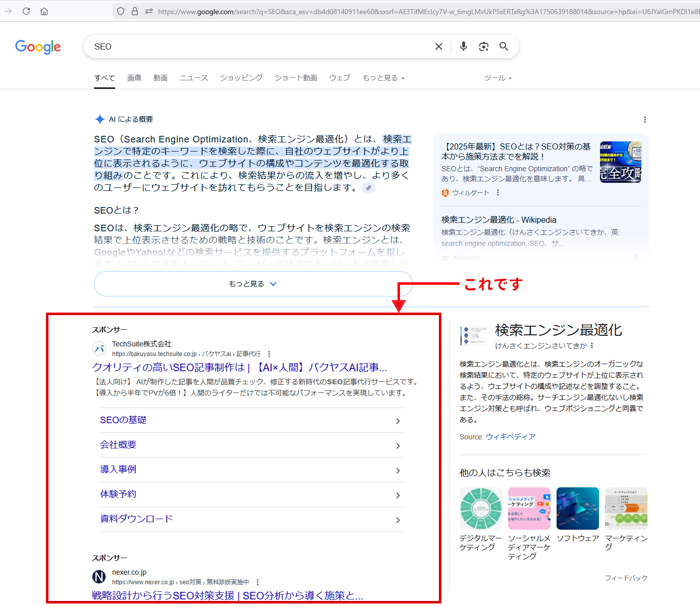Viewport: 700px width, 606px height.
Task: Clear the search box with X icon
Action: 439,46
